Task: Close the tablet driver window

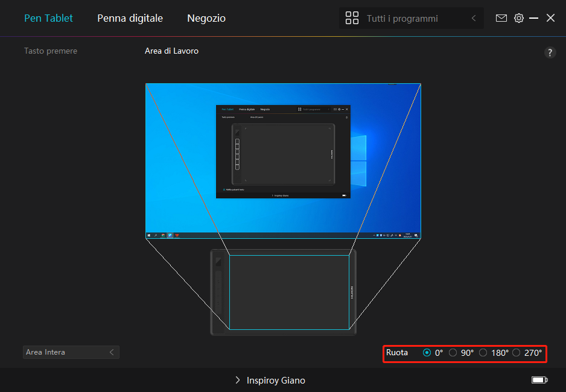Action: [550, 18]
